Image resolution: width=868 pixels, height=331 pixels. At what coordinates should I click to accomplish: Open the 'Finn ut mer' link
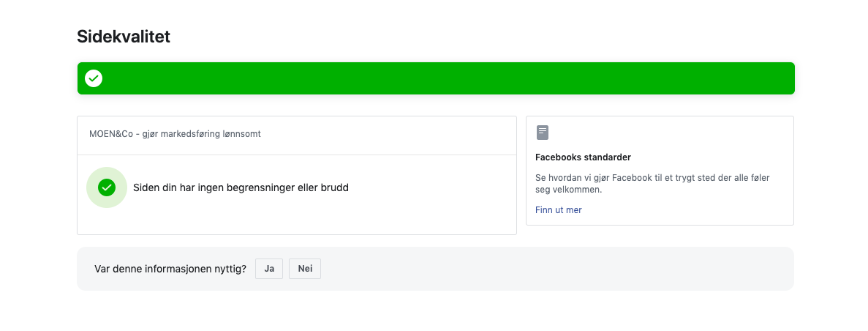click(559, 210)
